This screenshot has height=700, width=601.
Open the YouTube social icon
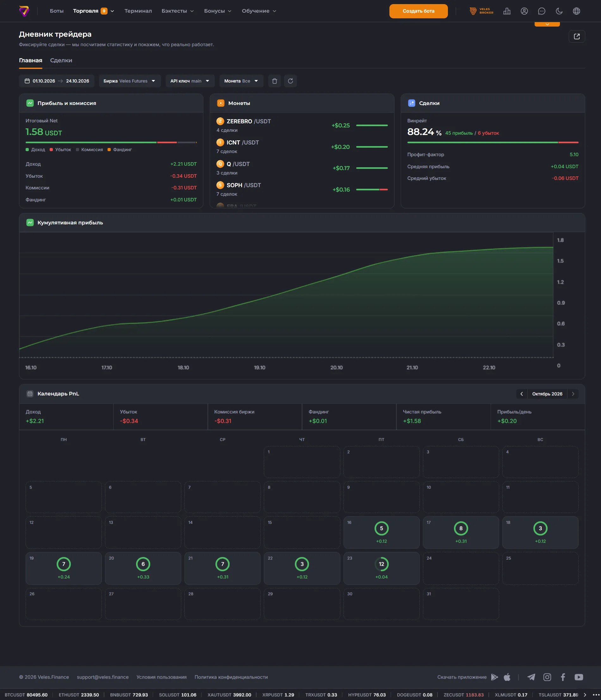pyautogui.click(x=579, y=677)
